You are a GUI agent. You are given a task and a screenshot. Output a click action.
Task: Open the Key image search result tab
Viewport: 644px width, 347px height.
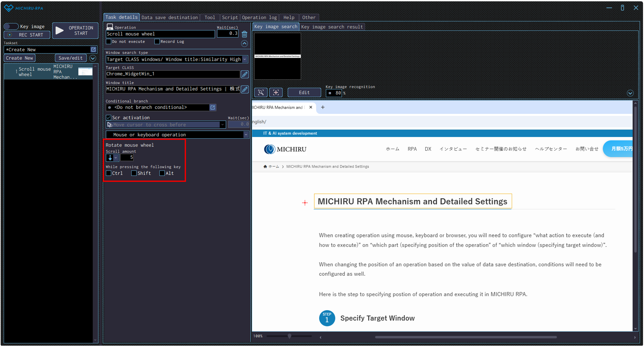tap(332, 27)
